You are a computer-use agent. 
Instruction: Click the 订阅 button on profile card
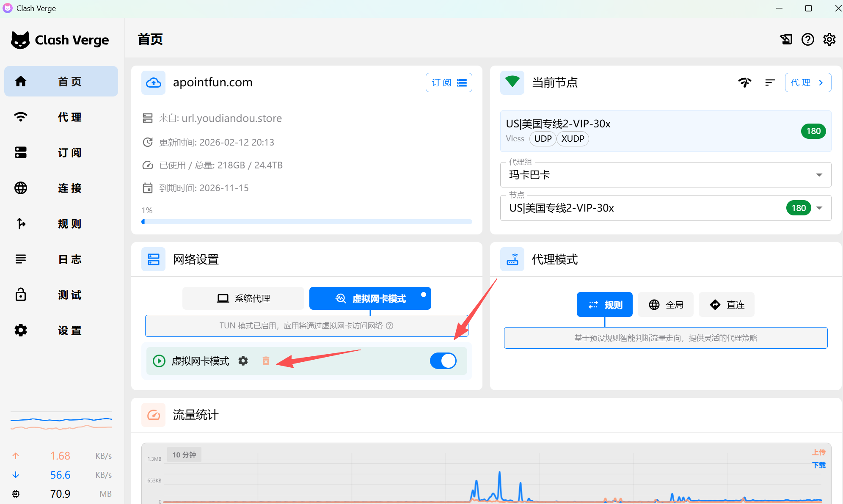click(449, 83)
